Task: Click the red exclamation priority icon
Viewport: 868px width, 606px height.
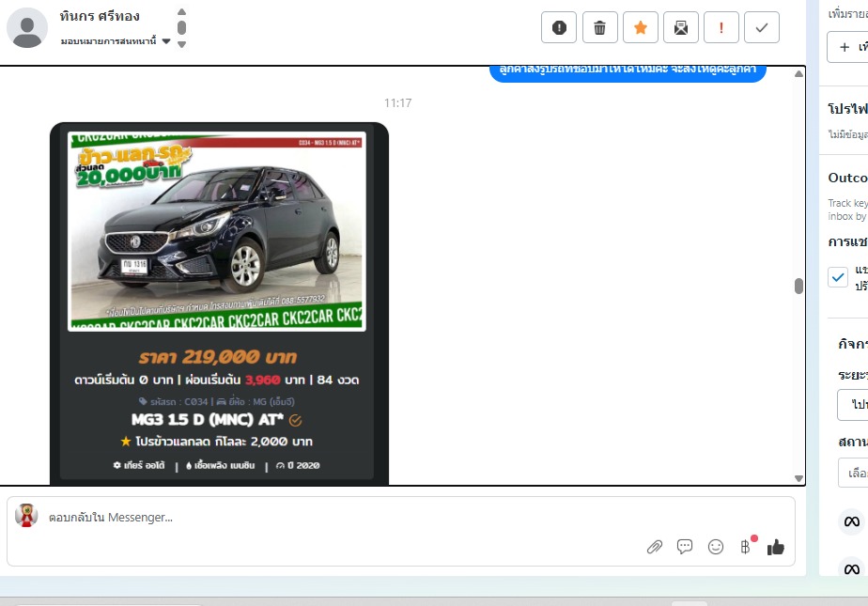Action: pyautogui.click(x=721, y=28)
